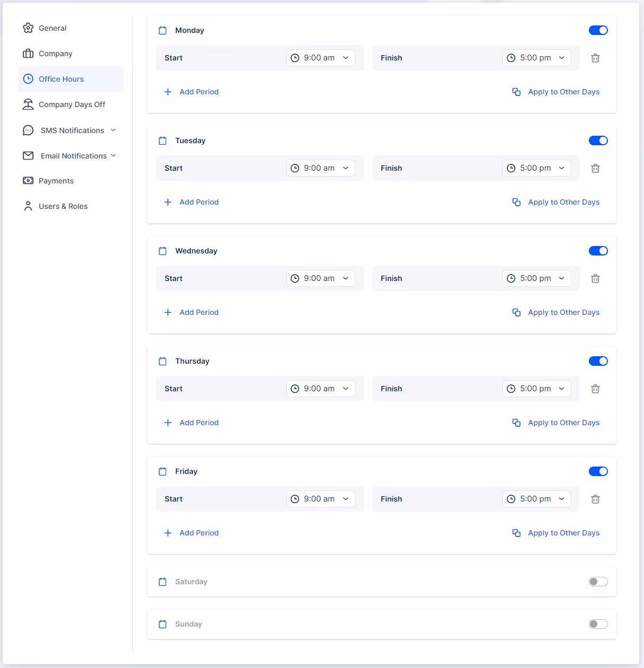Click the General gear icon in sidebar
The height and width of the screenshot is (668, 644).
click(28, 28)
